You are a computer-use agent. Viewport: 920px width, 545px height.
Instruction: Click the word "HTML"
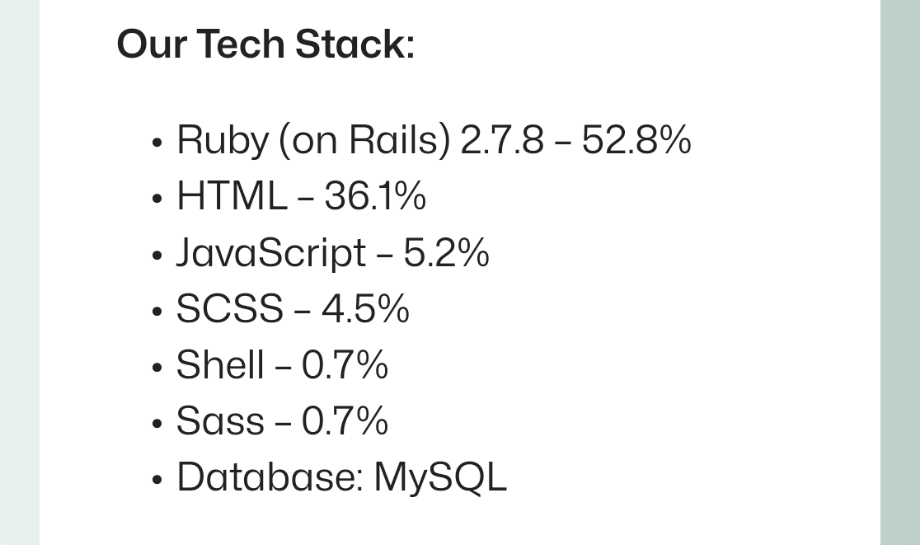coord(231,197)
